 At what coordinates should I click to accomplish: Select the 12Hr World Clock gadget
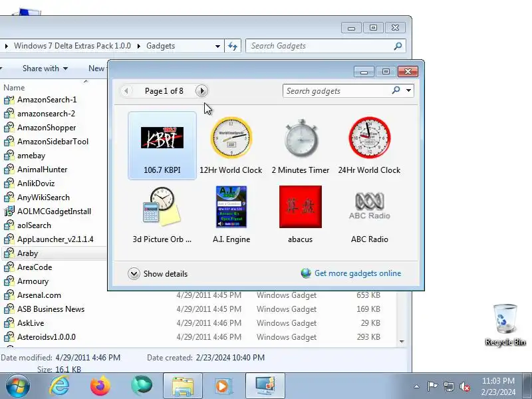(231, 145)
